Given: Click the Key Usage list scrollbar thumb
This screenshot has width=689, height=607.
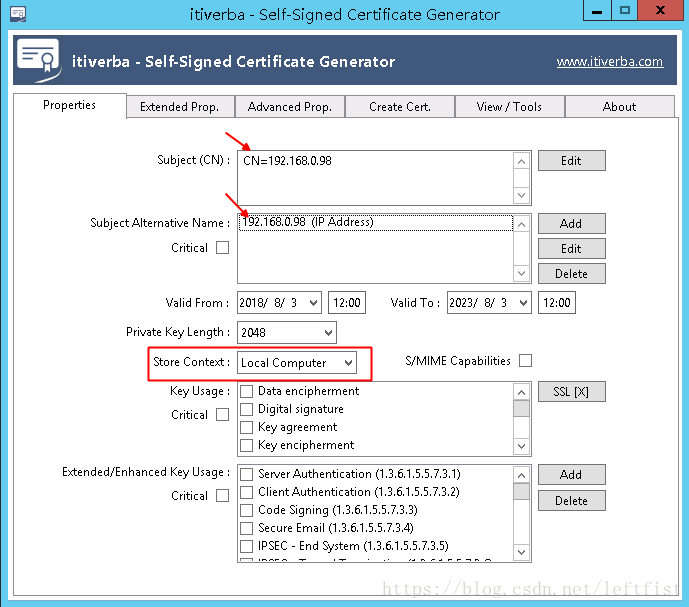Looking at the screenshot, I should pyautogui.click(x=522, y=409).
